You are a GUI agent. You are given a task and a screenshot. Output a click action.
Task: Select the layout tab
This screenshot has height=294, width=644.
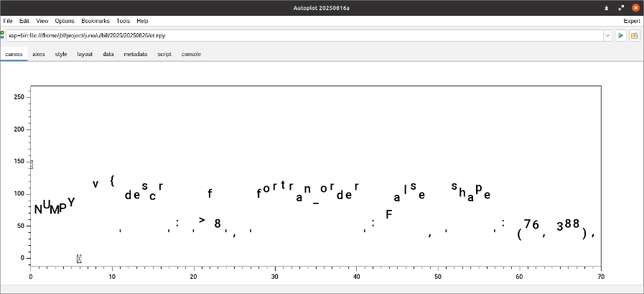(85, 54)
